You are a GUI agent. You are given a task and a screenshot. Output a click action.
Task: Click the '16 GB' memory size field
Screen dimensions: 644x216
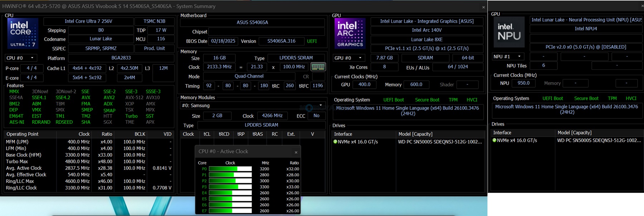(x=219, y=58)
